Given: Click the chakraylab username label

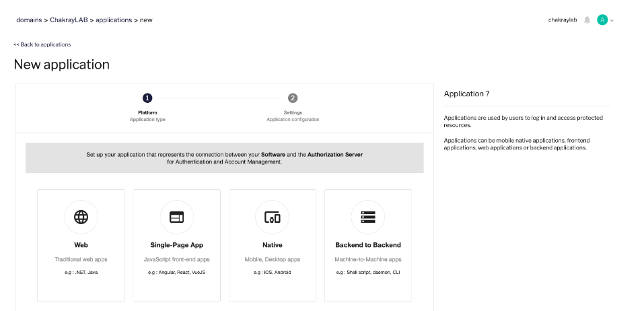Looking at the screenshot, I should pyautogui.click(x=563, y=20).
